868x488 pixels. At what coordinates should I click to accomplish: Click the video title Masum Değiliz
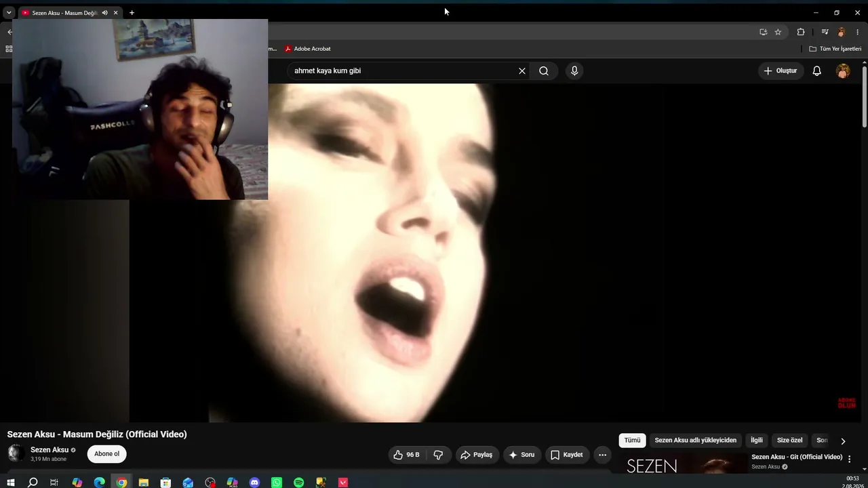pyautogui.click(x=97, y=434)
